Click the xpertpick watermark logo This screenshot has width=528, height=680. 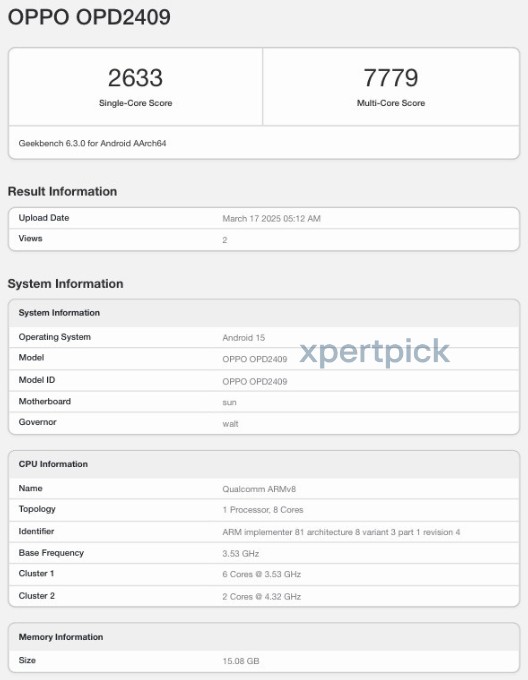[x=375, y=352]
